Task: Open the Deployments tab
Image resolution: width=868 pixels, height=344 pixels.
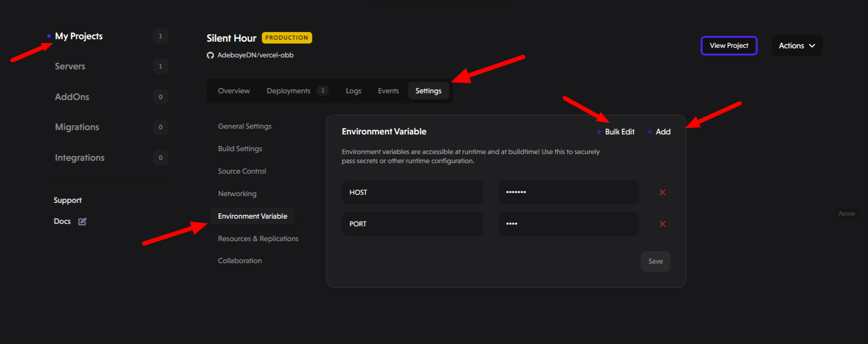Action: tap(288, 91)
